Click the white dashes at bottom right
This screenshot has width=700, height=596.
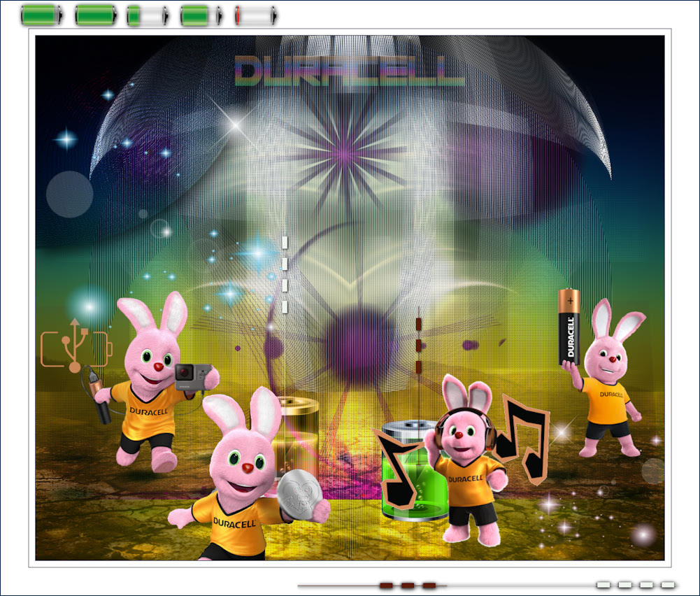point(636,584)
